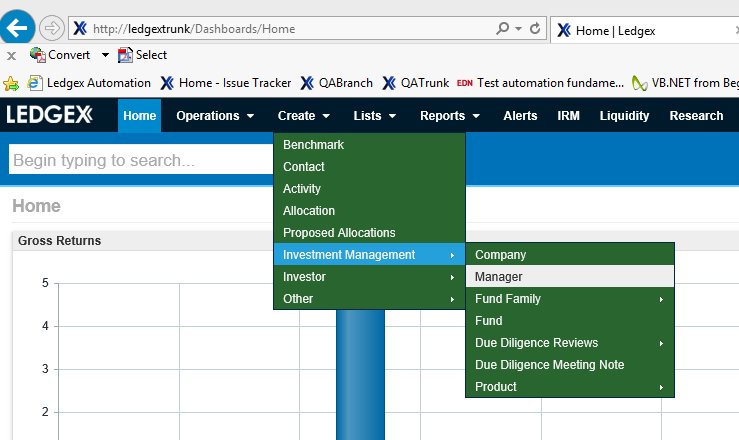739x440 pixels.
Task: Click the Select PDF toolbar button
Action: pyautogui.click(x=142, y=55)
